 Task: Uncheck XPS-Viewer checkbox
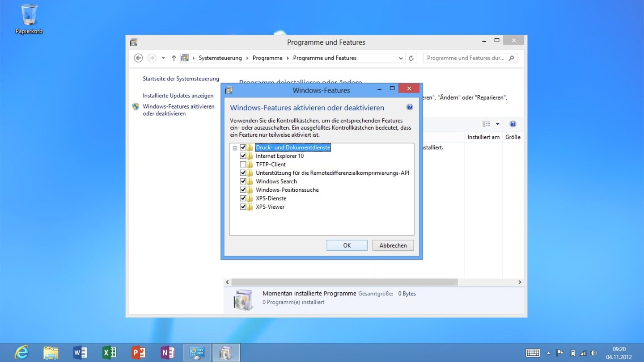[243, 207]
